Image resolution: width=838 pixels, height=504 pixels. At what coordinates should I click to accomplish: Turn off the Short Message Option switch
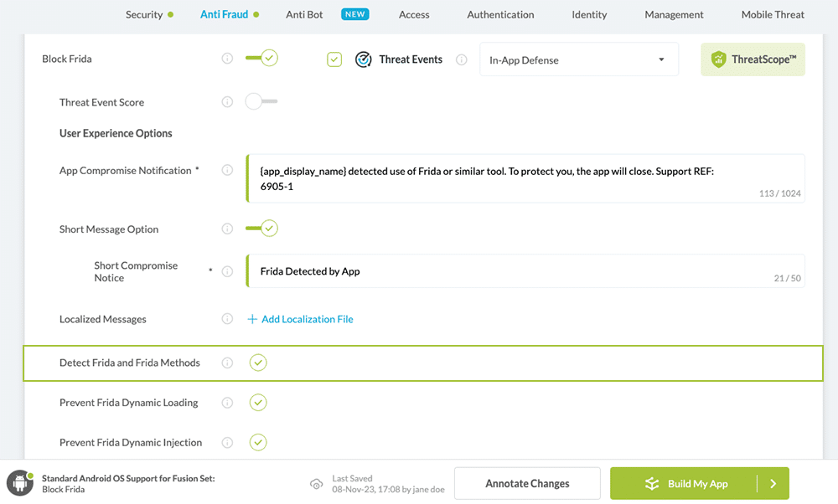261,229
